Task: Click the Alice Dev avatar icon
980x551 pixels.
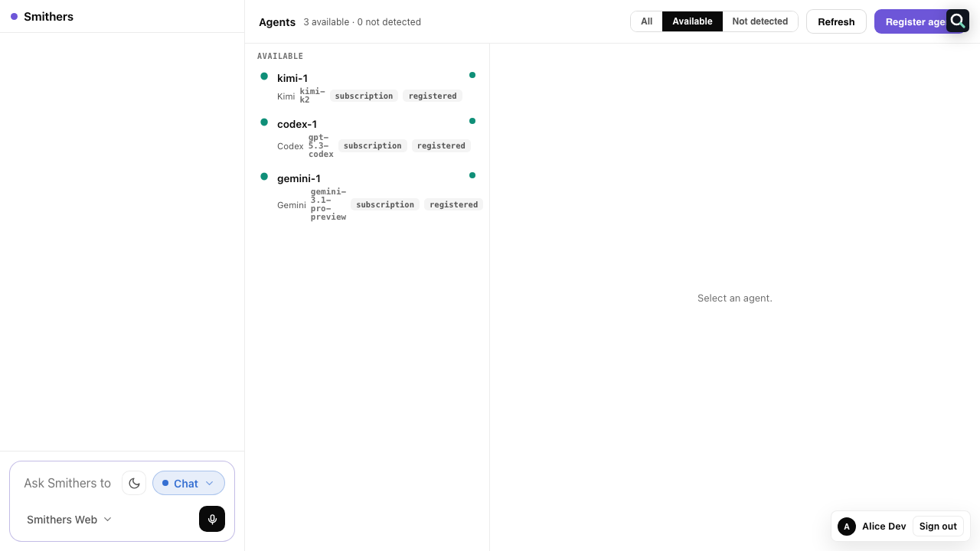Action: 847,527
